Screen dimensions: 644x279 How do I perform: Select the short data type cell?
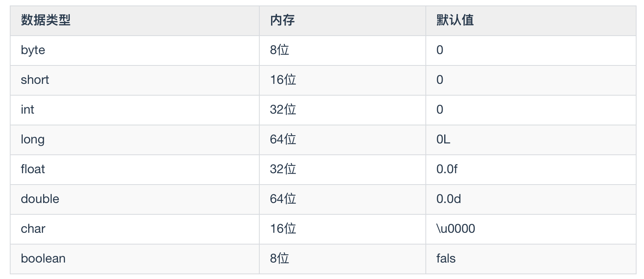tap(35, 80)
